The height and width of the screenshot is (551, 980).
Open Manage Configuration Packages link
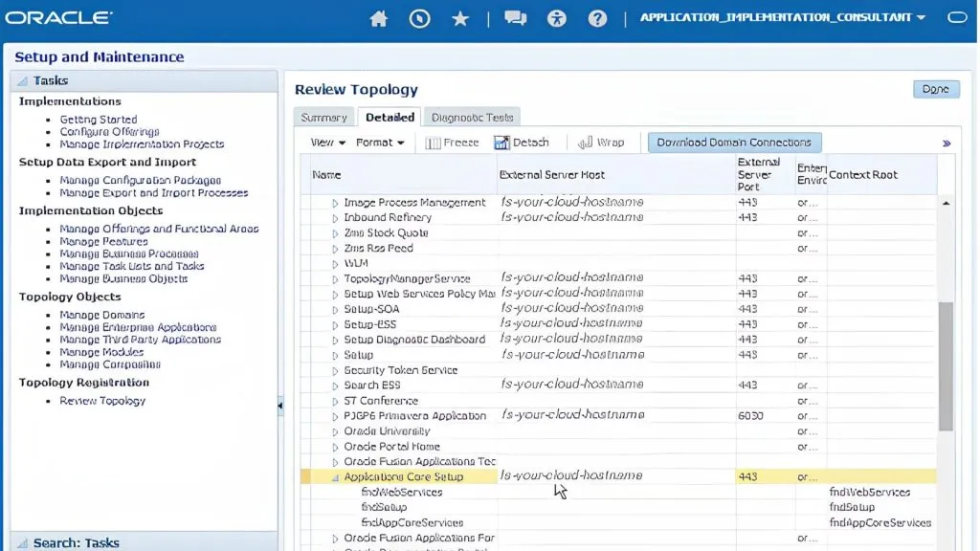140,181
